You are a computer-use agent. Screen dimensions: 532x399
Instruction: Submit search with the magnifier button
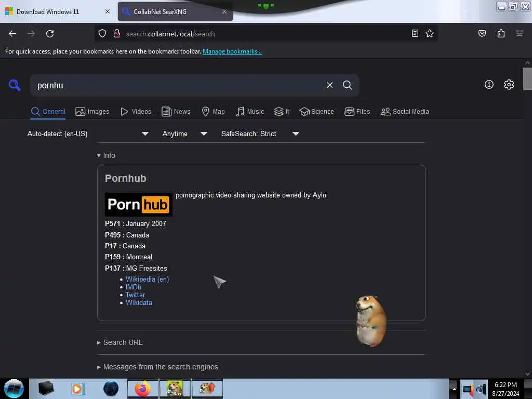pos(347,85)
